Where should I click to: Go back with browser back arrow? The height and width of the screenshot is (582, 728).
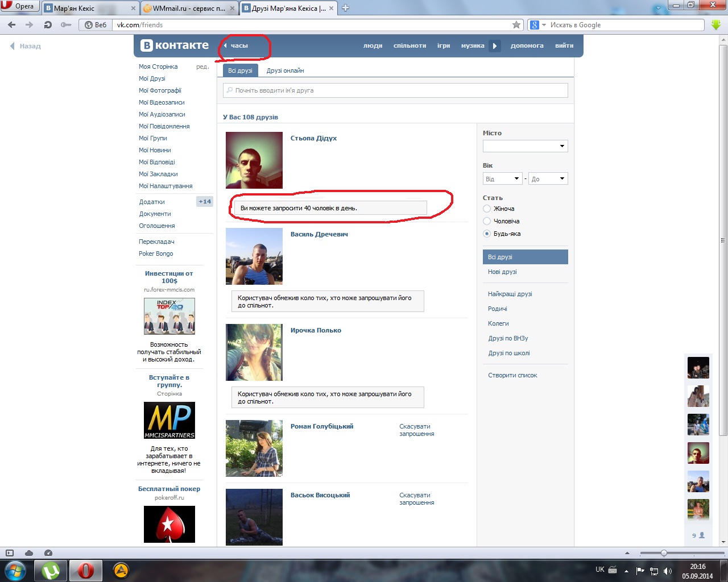click(x=12, y=25)
